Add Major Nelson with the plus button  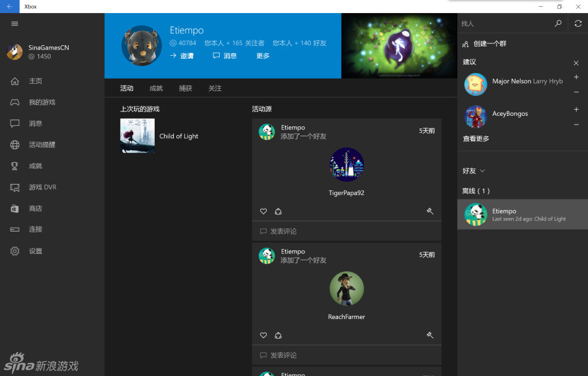(x=576, y=77)
